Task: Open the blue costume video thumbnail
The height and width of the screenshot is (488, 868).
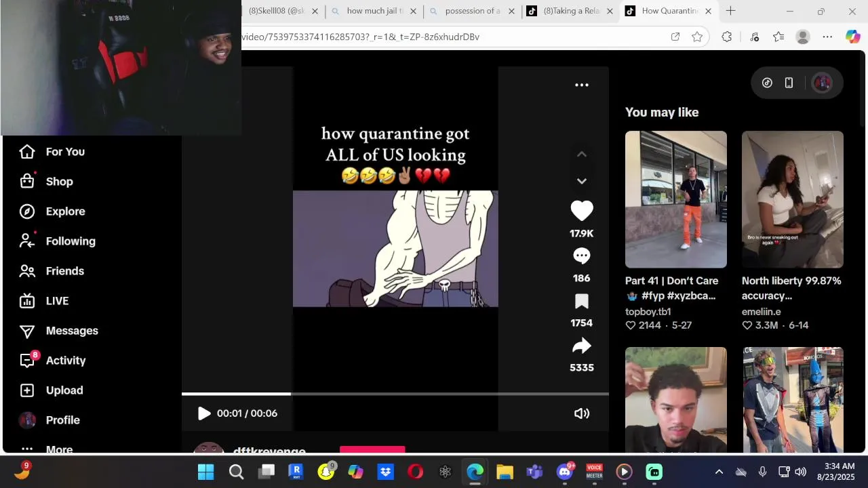Action: [x=793, y=400]
